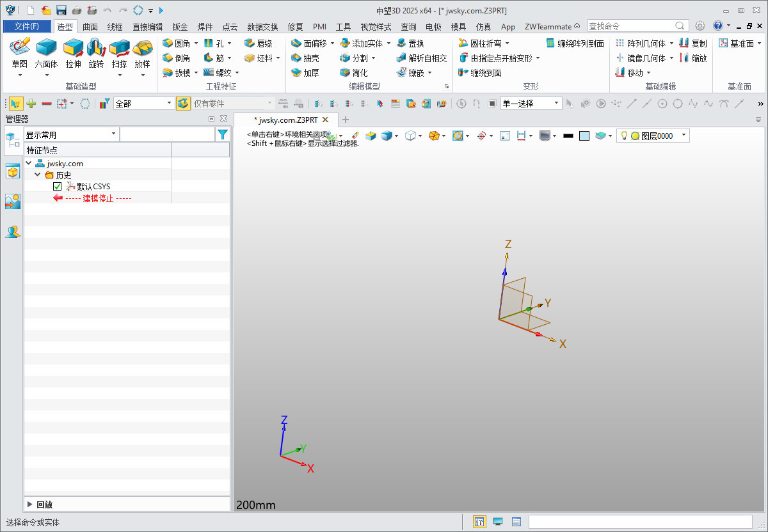Select the 旋转 (Revolve) tool
Viewport: 768px width, 532px height.
point(96,48)
